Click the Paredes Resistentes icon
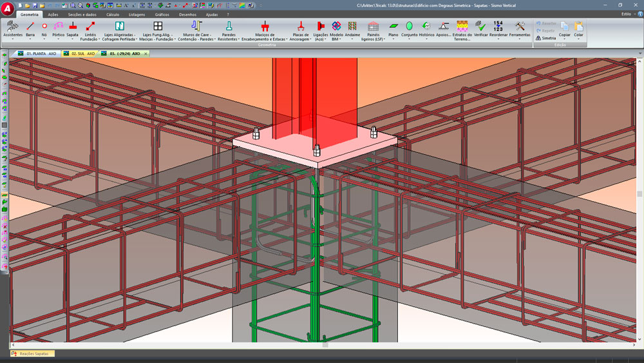Screen dimensions: 644x363 229,26
